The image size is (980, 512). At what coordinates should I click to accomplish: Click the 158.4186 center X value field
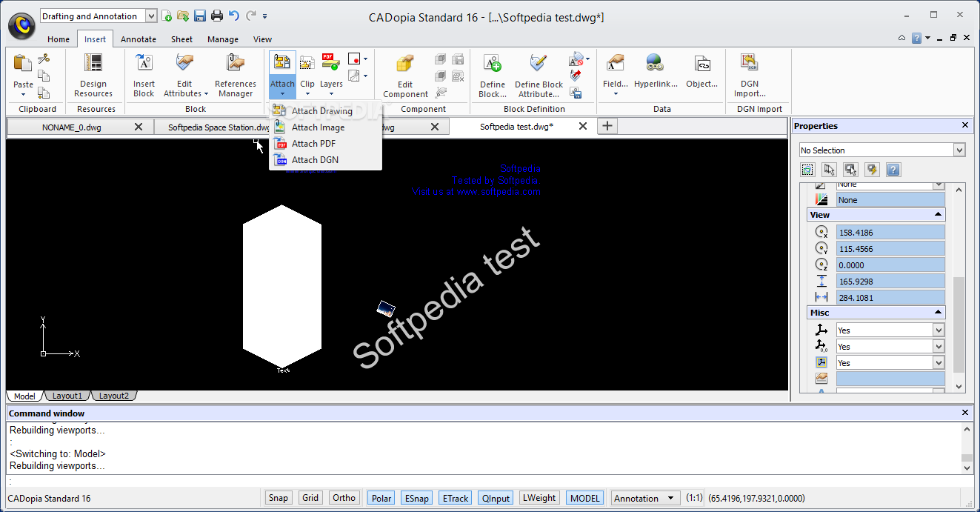click(890, 233)
